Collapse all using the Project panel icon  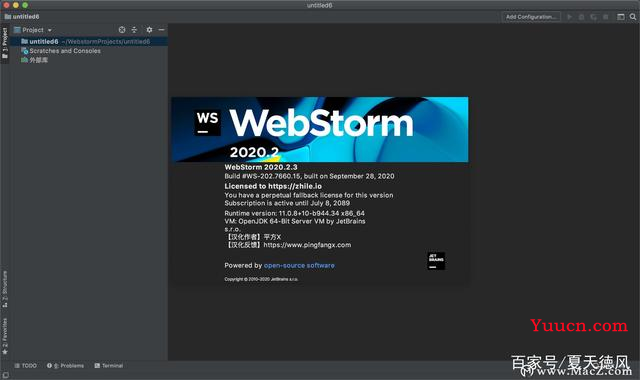(134, 30)
